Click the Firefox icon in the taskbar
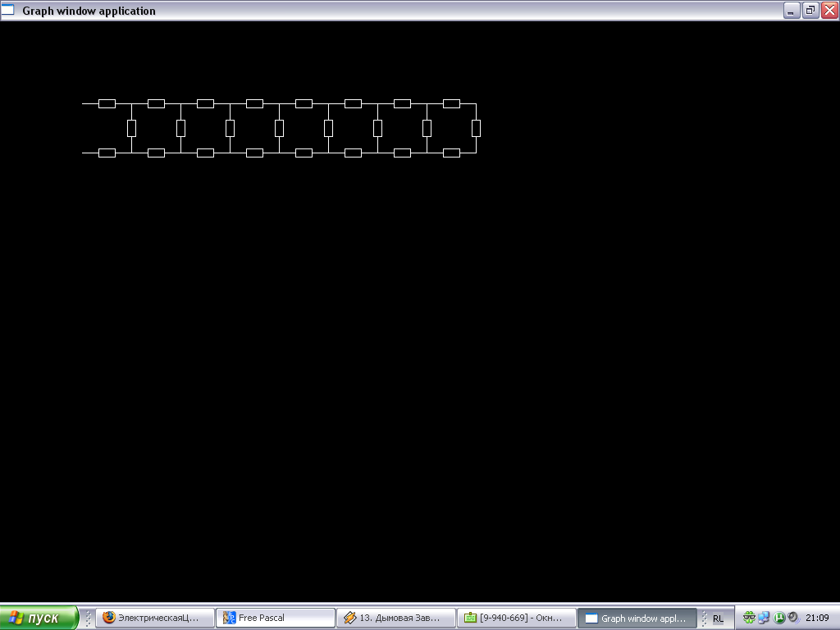Screen dimensions: 840x630 tap(109, 618)
